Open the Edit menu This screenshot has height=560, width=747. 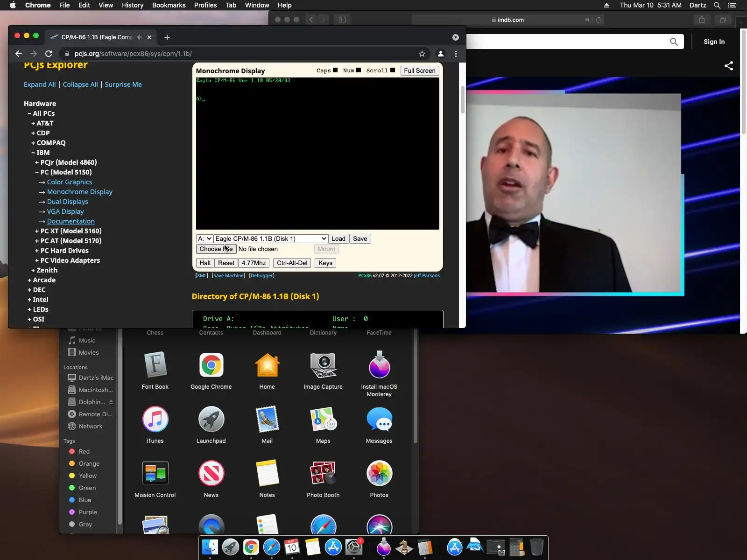tap(84, 5)
